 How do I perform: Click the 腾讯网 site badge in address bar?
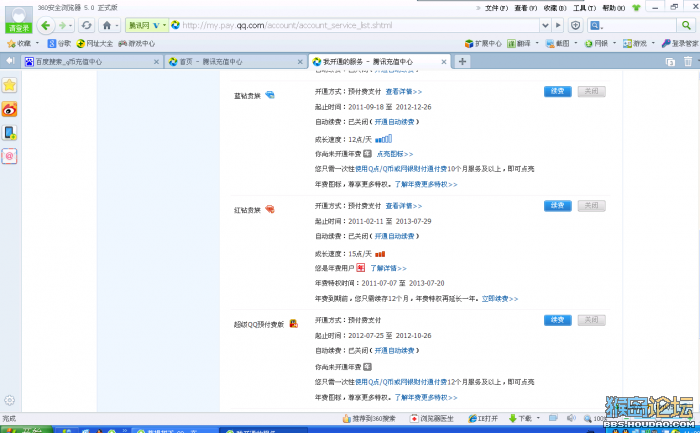[146, 25]
